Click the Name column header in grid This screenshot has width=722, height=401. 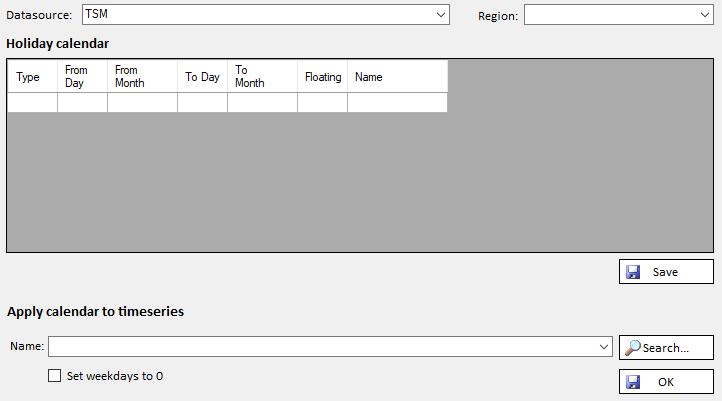click(396, 77)
